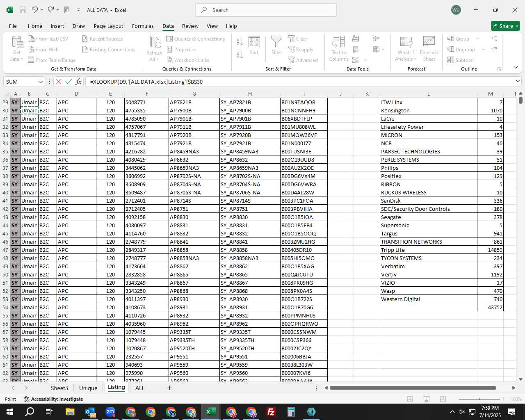Screen dimensions: 525x420
Task: Click the horizontal scrollbar thumb
Action: click(x=413, y=388)
